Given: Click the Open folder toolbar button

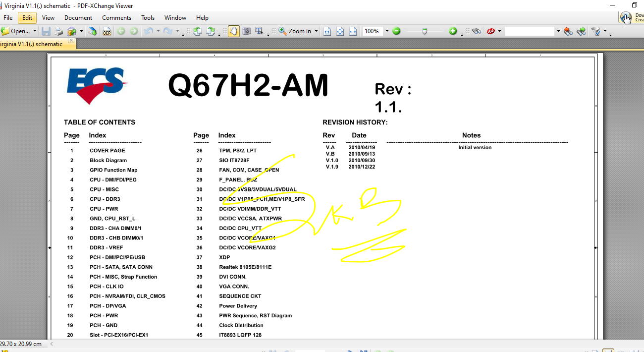Looking at the screenshot, I should click(x=16, y=31).
